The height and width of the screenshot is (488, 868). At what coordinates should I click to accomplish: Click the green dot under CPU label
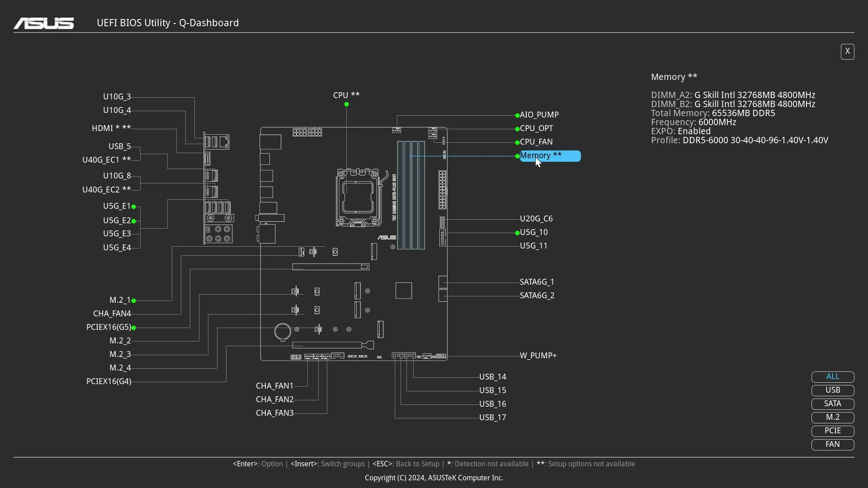(346, 104)
